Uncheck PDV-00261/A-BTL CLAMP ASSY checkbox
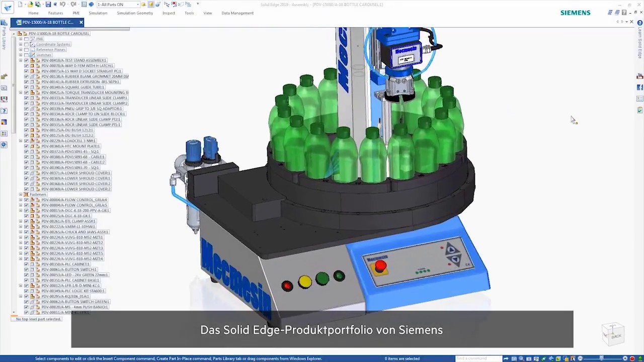 coord(26,221)
